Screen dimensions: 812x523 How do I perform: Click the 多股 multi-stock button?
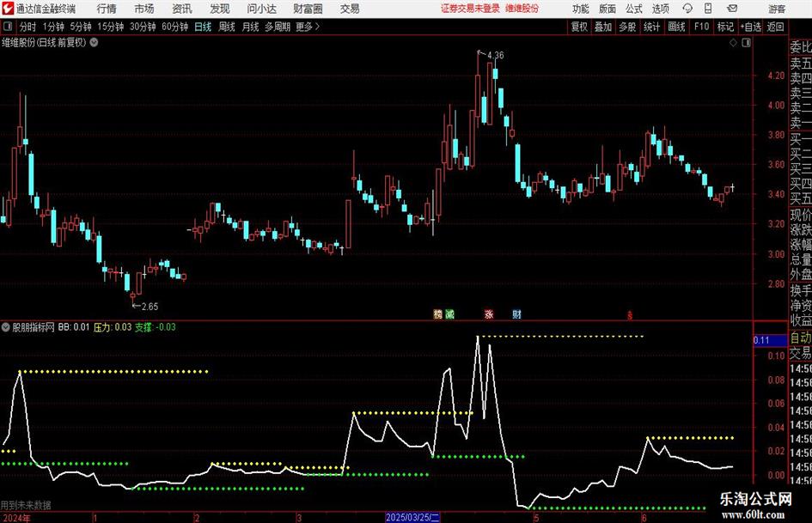627,27
